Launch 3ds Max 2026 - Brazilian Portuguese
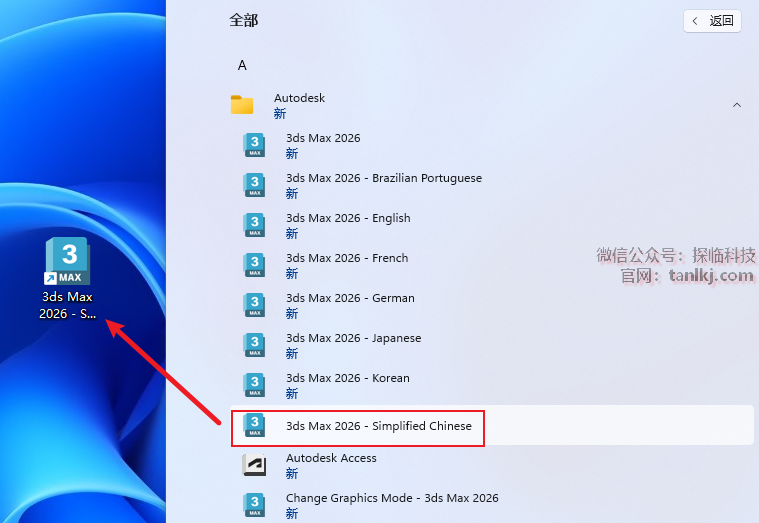Screen dimensions: 759x523 (384, 178)
